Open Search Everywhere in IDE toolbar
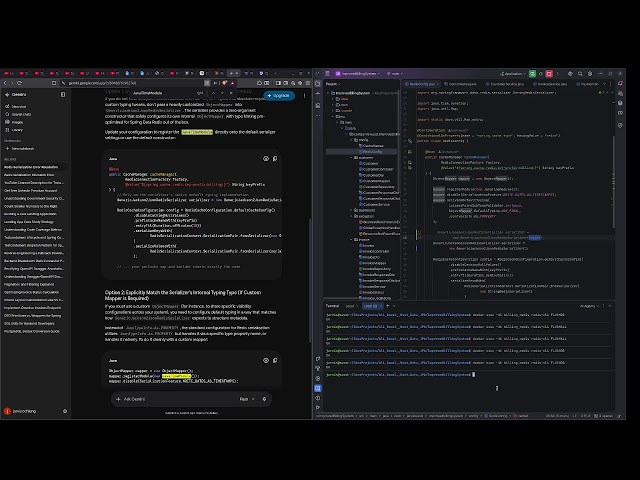The width and height of the screenshot is (640, 480). [x=580, y=73]
